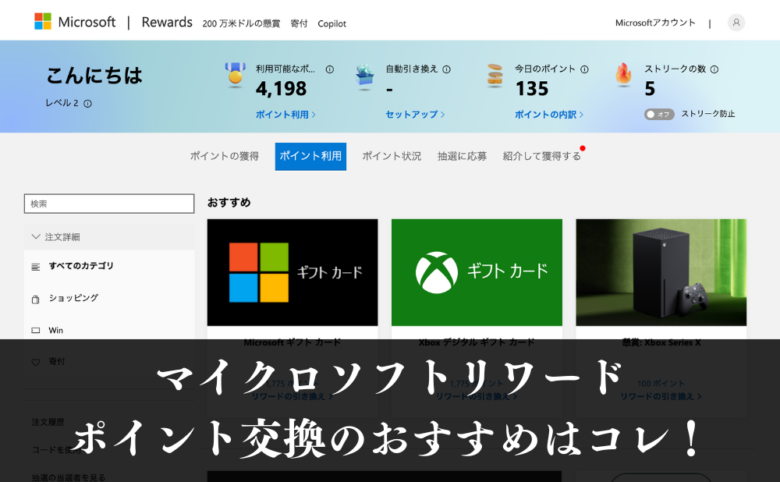This screenshot has width=780, height=482.
Task: Open the Copilot header link
Action: point(332,23)
